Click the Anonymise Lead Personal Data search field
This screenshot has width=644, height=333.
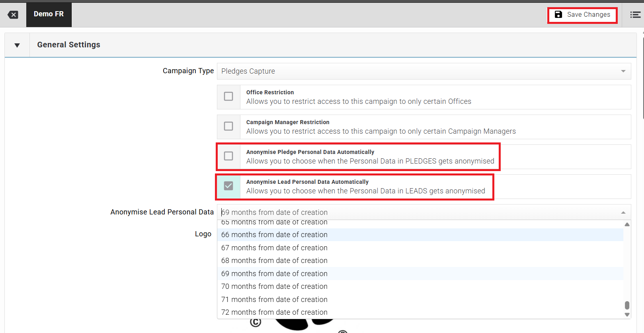(418, 212)
